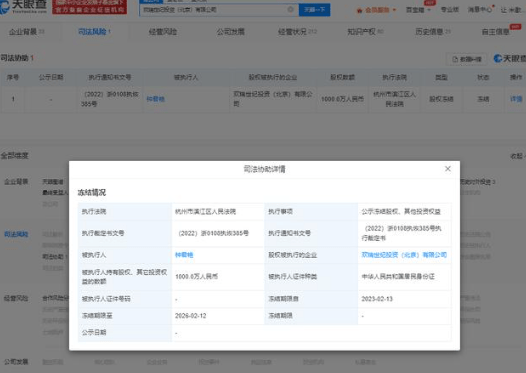Click the blue 被执行人 name in the dialog
The image size is (526, 373).
click(x=184, y=255)
